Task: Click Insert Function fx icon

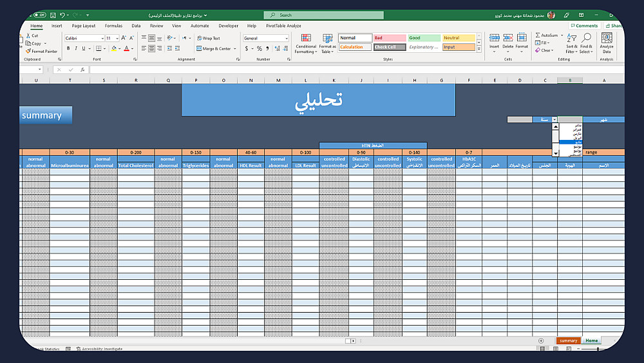Action: click(x=82, y=70)
